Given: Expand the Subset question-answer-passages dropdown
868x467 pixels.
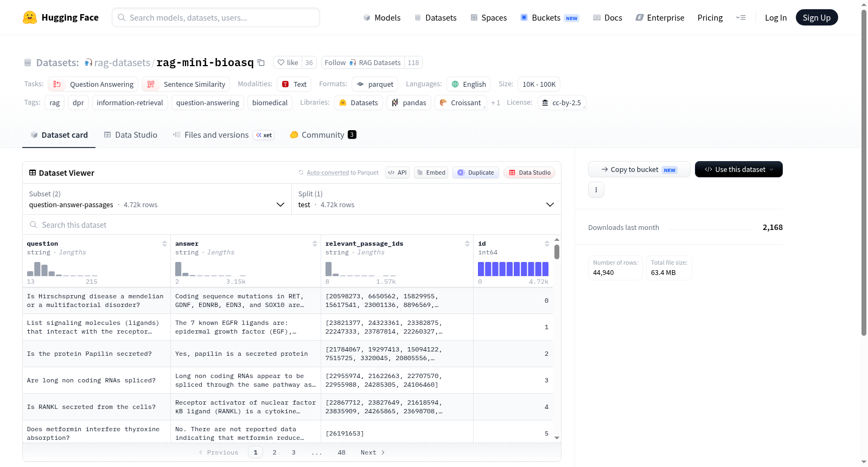Looking at the screenshot, I should (157, 199).
